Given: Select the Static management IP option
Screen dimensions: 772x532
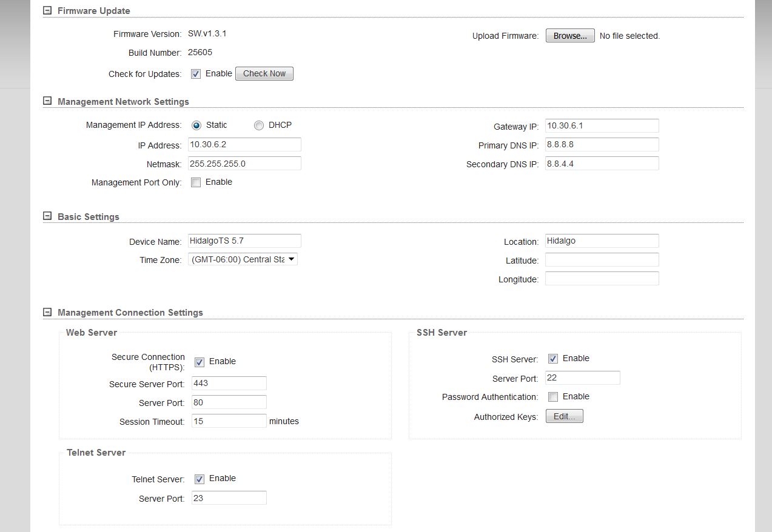Looking at the screenshot, I should click(196, 125).
